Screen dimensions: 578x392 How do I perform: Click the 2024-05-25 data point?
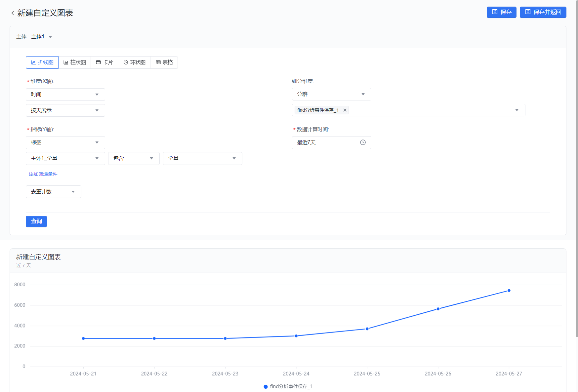point(367,329)
